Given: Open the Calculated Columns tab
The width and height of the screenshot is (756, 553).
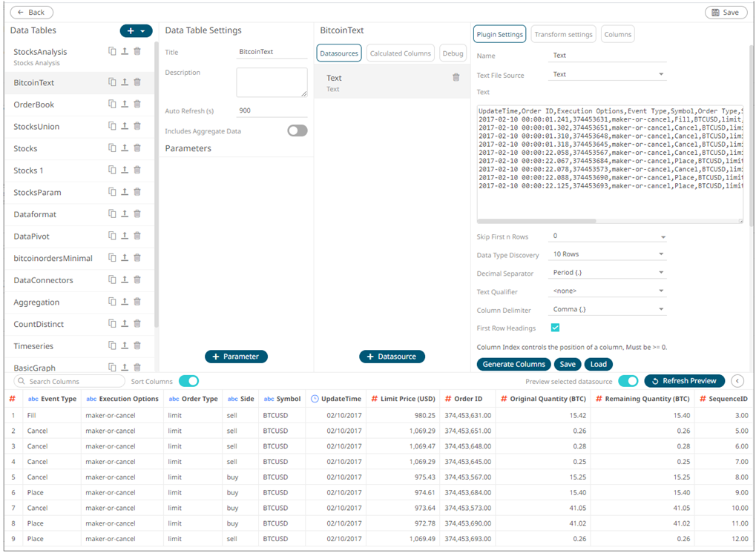Looking at the screenshot, I should click(400, 53).
